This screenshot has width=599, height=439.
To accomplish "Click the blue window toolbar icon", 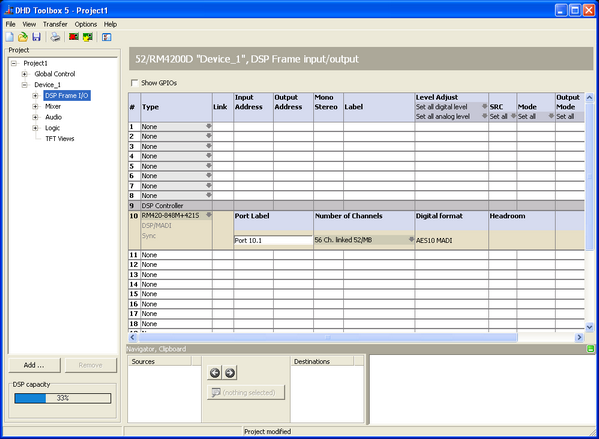I will (107, 37).
